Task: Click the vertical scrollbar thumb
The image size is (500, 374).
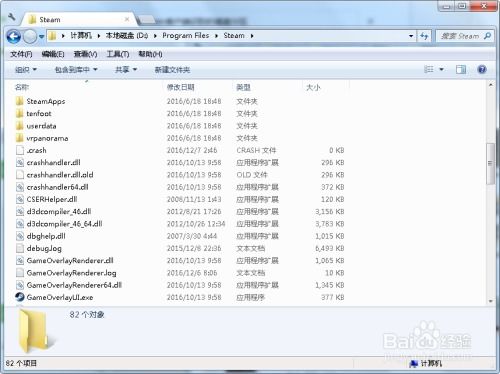Action: 490,163
